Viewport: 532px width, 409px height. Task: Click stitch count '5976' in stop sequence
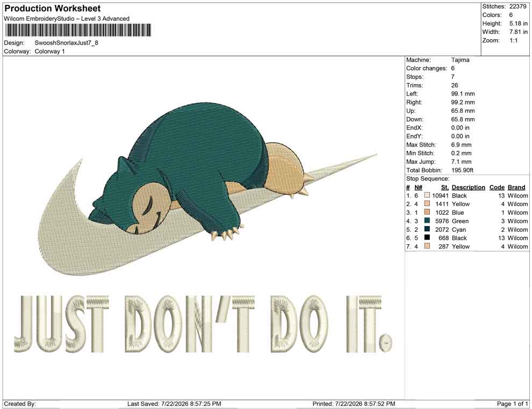(442, 221)
